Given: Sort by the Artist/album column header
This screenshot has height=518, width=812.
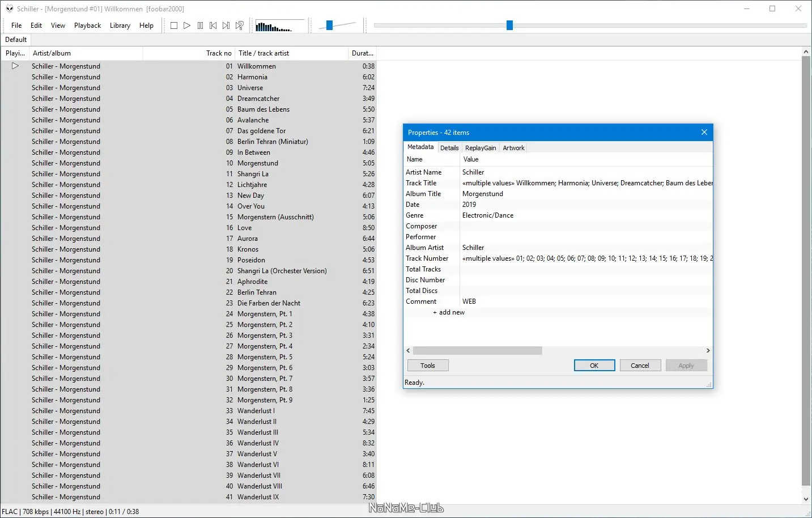Looking at the screenshot, I should (86, 53).
